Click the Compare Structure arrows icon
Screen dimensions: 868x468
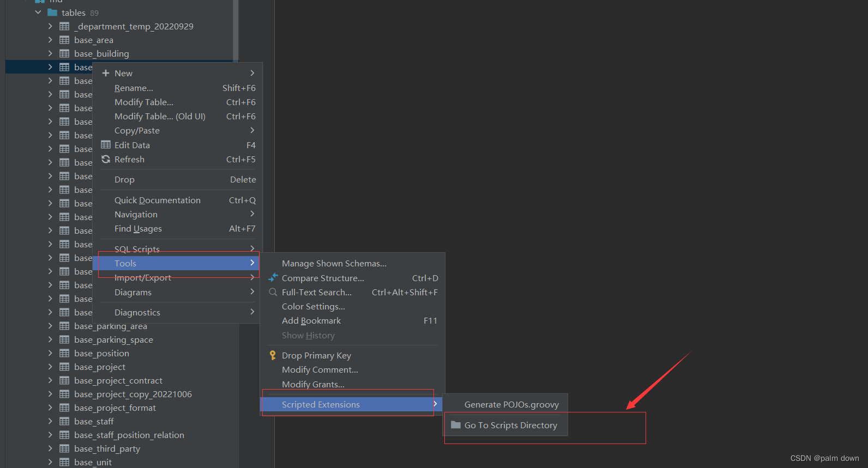point(273,277)
